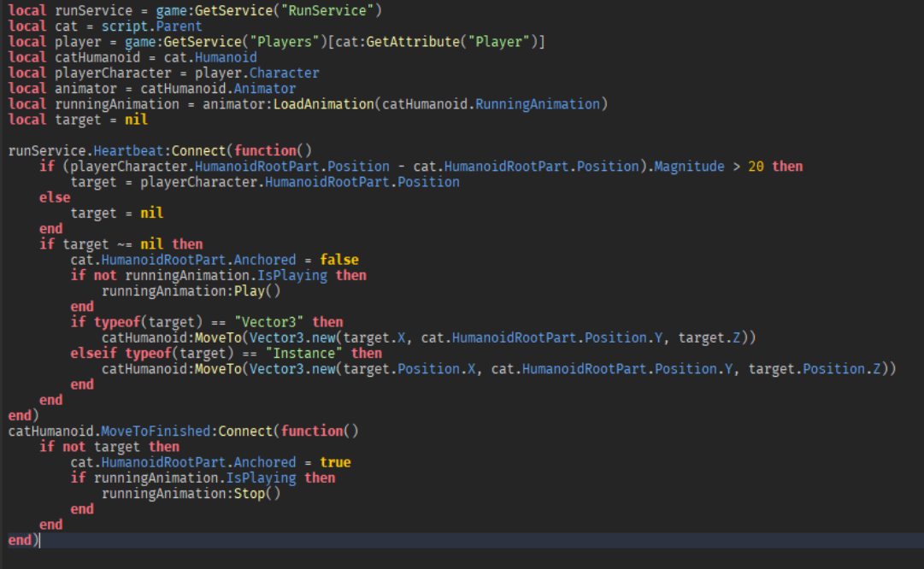Click the Magnitude property in the distance check

689,166
